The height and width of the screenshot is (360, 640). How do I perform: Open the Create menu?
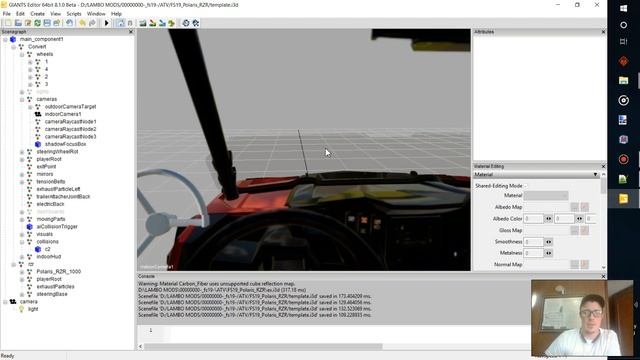click(x=38, y=13)
